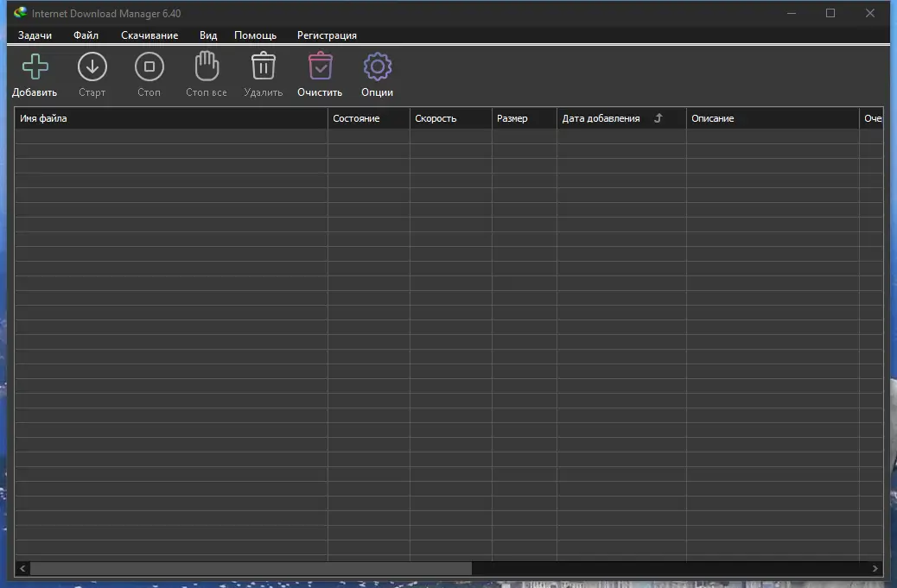Click the horizontal scrollbar right arrow
897x588 pixels.
(875, 568)
